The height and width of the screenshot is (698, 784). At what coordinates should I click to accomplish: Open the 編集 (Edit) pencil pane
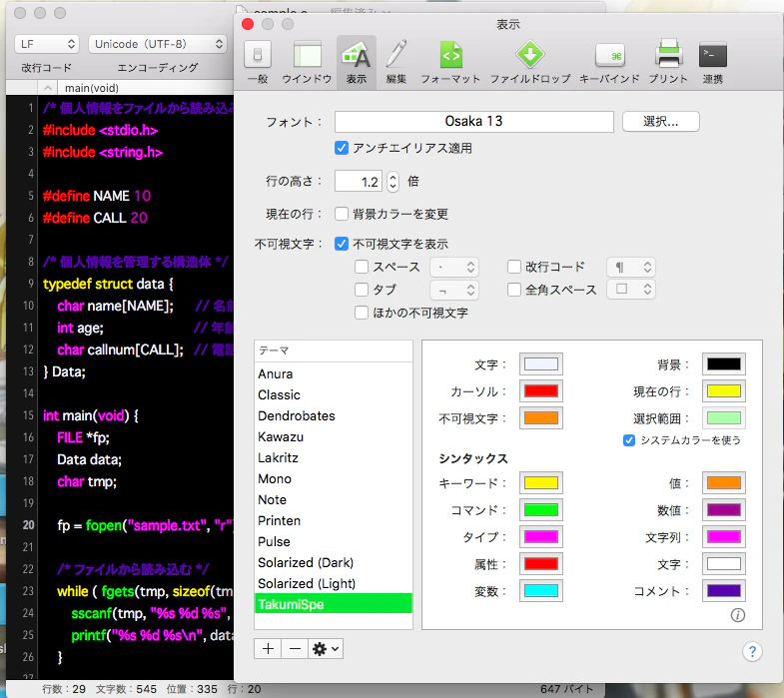click(396, 62)
